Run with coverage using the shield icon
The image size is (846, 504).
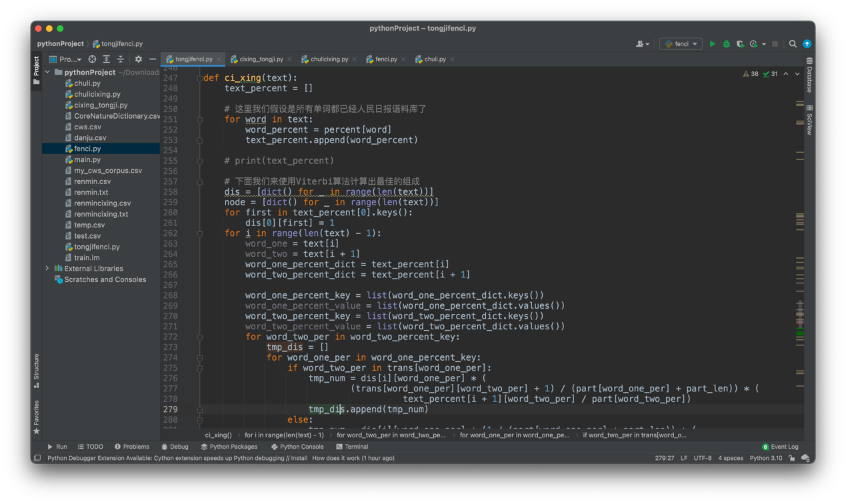pos(740,44)
